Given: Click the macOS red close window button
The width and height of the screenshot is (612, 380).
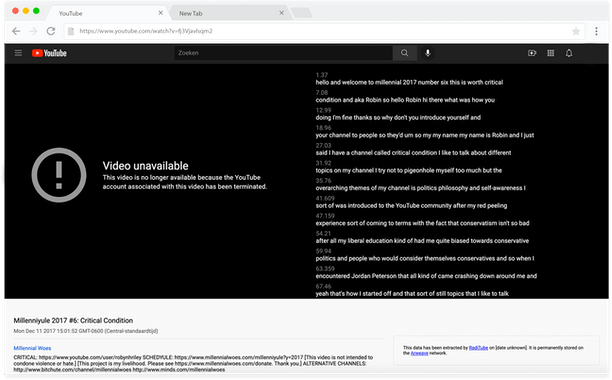Looking at the screenshot, I should pos(15,11).
